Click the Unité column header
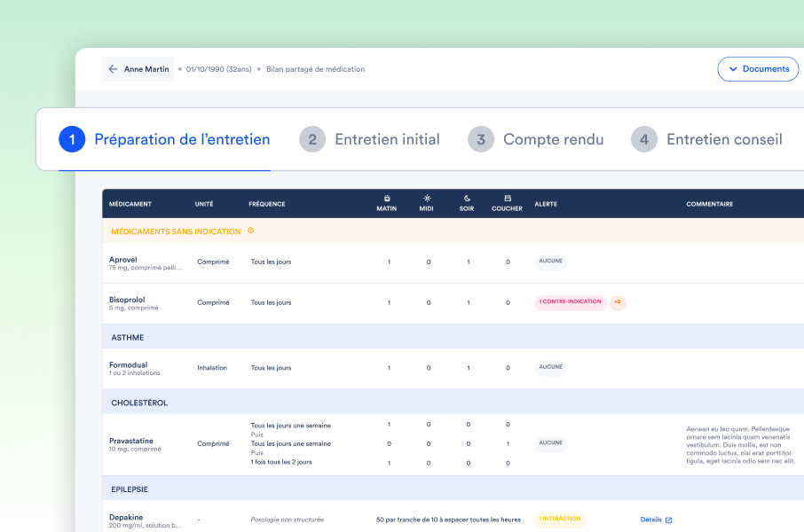Screen dimensions: 804x532 pos(204,204)
